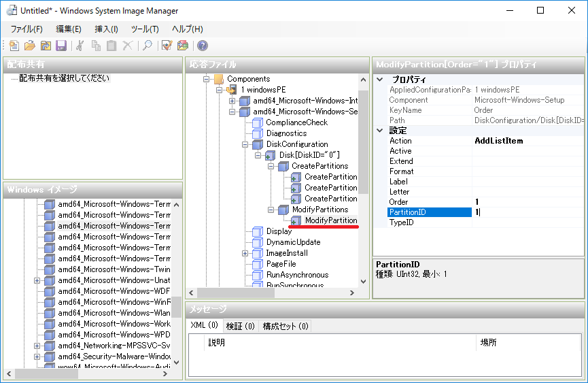Open the 挿入(I) menu
588x383 pixels.
pyautogui.click(x=107, y=29)
